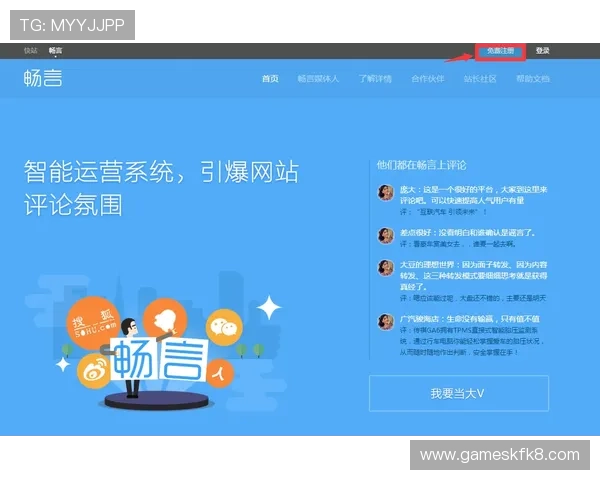Screen dimensions: 600x480
Task: Open the 广汽骏海店 comment text
Action: click(470, 319)
